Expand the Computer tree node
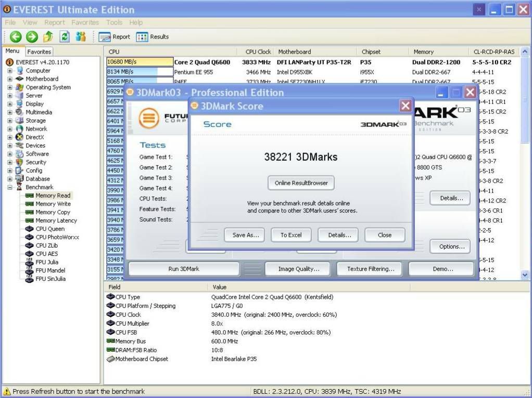This screenshot has width=532, height=398. click(9, 71)
